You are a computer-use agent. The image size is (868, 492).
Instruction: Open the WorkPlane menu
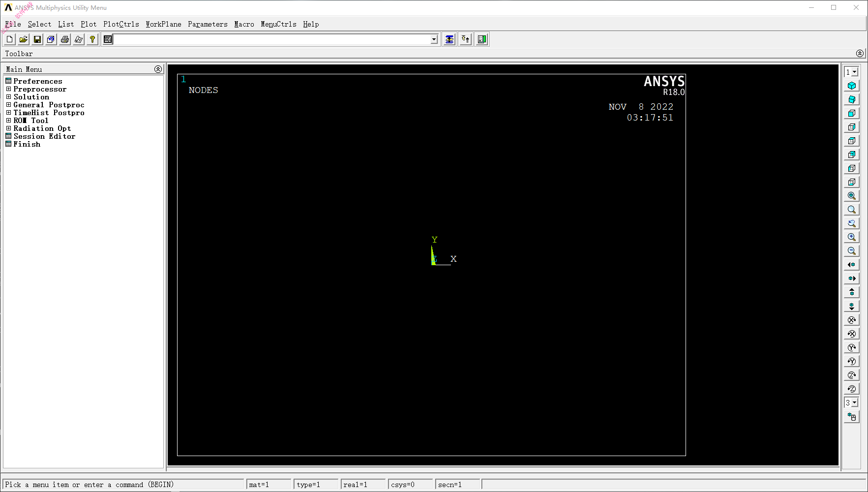(163, 24)
